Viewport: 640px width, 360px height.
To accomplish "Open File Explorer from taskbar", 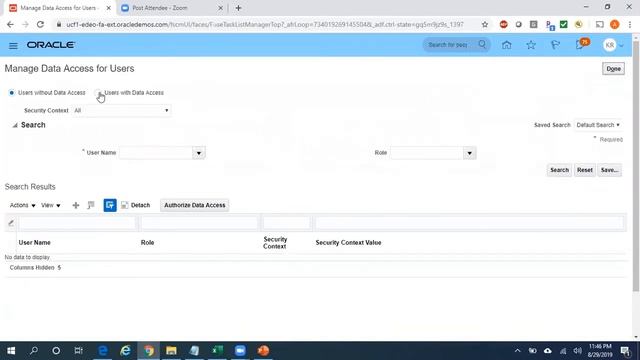I will 171,351.
